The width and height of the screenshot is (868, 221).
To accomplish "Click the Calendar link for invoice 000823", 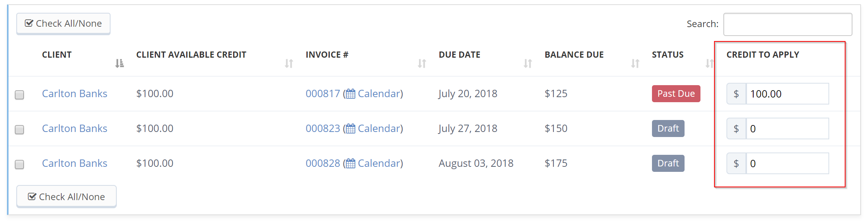I will [x=379, y=128].
